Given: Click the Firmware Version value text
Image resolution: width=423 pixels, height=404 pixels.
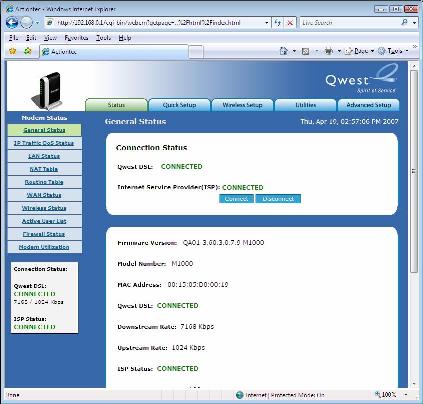Looking at the screenshot, I should 223,243.
